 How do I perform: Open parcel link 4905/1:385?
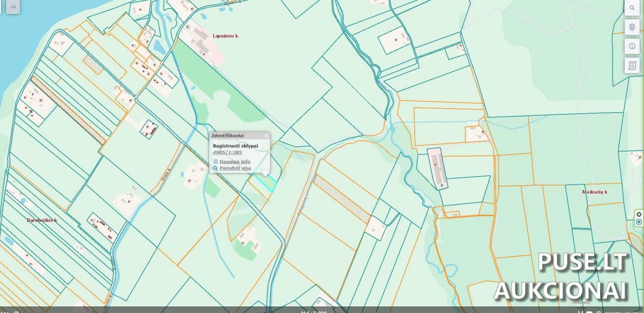pyautogui.click(x=227, y=152)
